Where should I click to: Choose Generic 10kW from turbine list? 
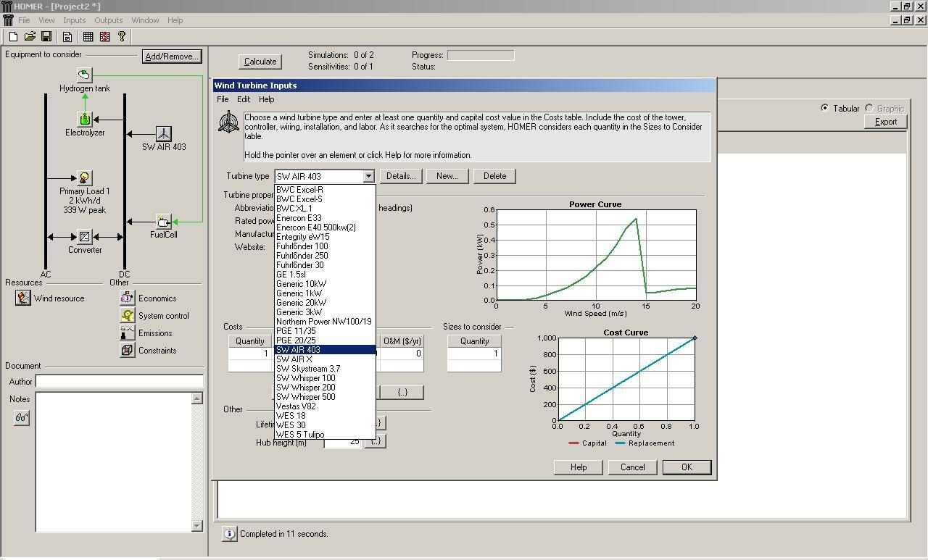pyautogui.click(x=325, y=284)
